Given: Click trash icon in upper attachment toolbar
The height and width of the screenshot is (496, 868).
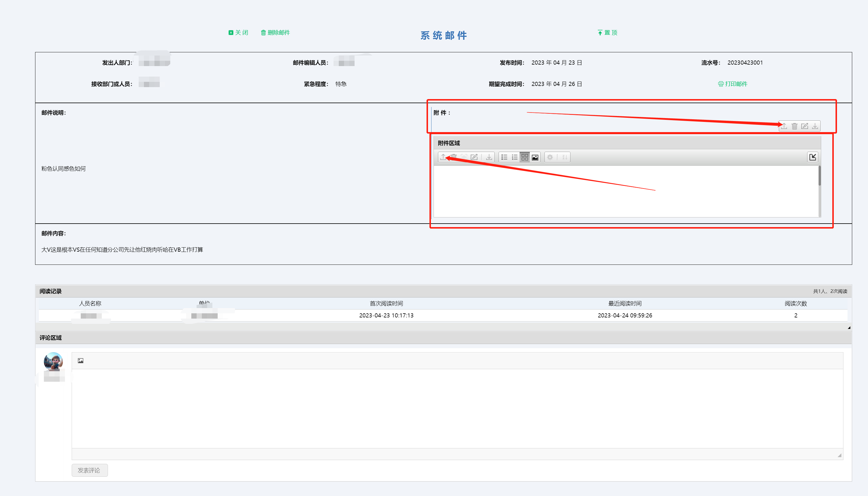Looking at the screenshot, I should coord(794,126).
